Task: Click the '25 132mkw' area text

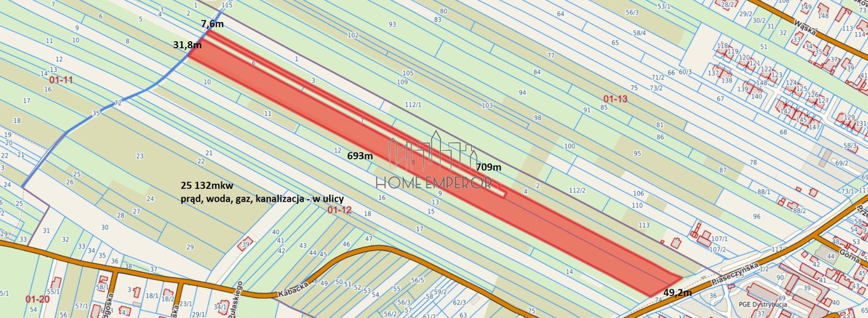Action: tap(206, 186)
